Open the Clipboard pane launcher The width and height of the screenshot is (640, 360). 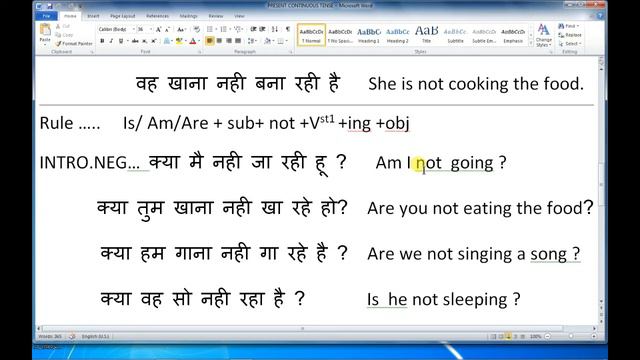[x=92, y=52]
